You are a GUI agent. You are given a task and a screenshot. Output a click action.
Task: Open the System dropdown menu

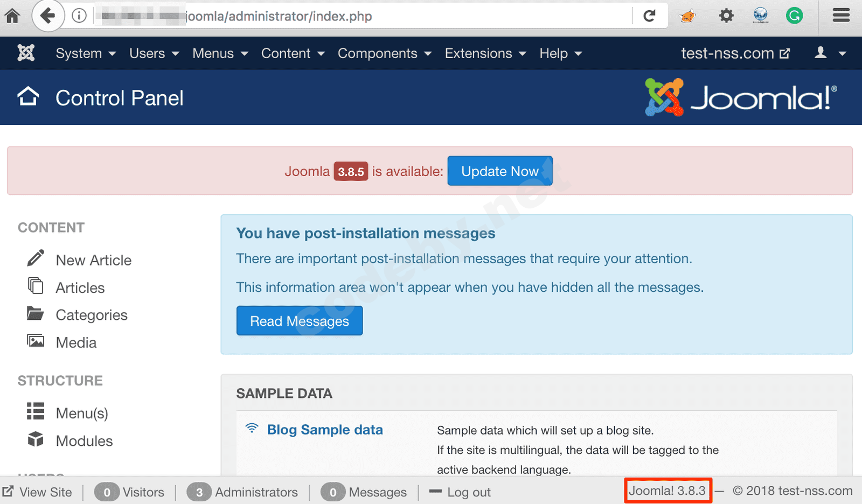click(x=86, y=53)
